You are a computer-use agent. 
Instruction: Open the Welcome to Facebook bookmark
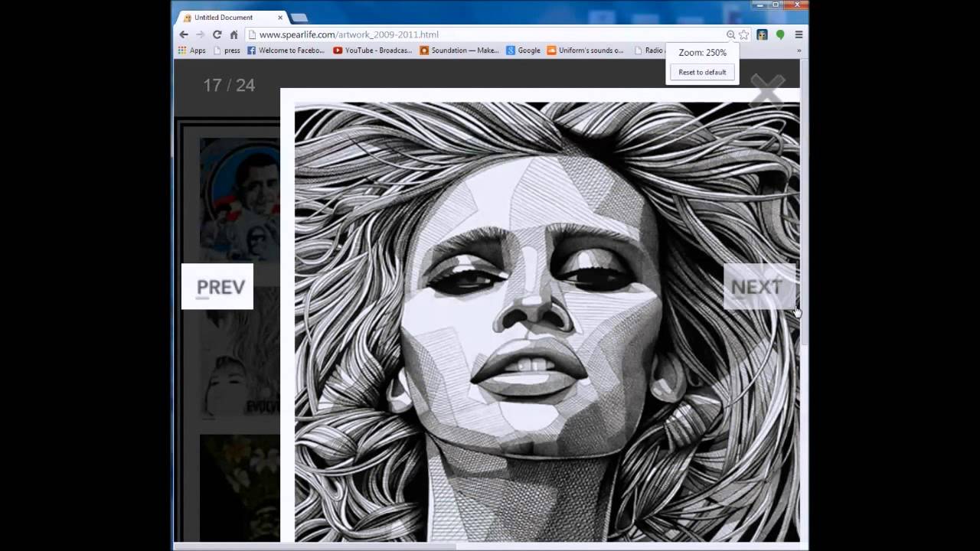coord(286,51)
